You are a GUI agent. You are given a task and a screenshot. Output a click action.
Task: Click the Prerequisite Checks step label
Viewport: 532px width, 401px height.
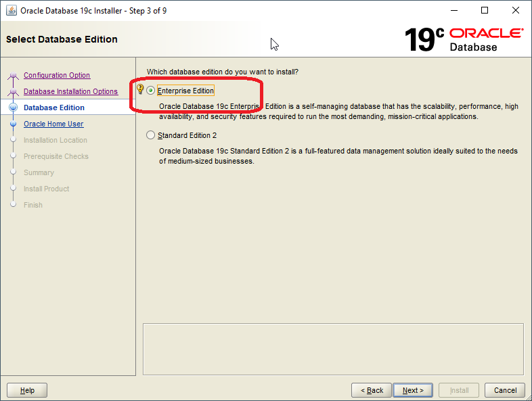(56, 156)
